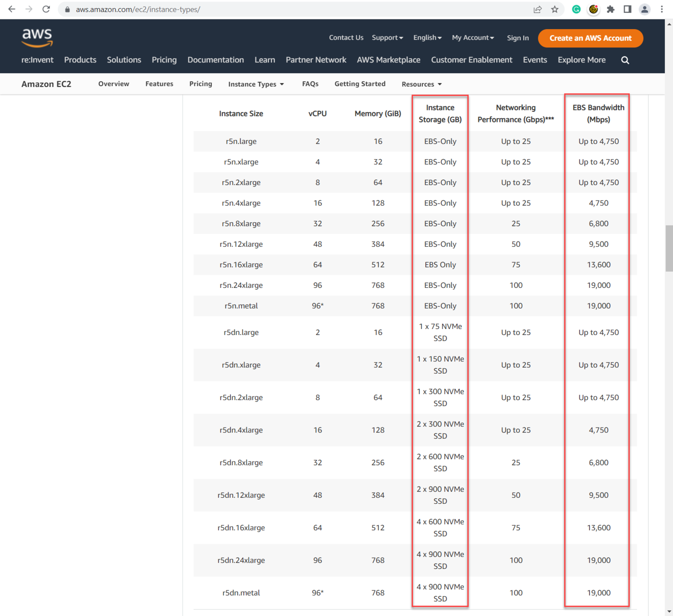Click the lock icon in address bar

pyautogui.click(x=68, y=10)
